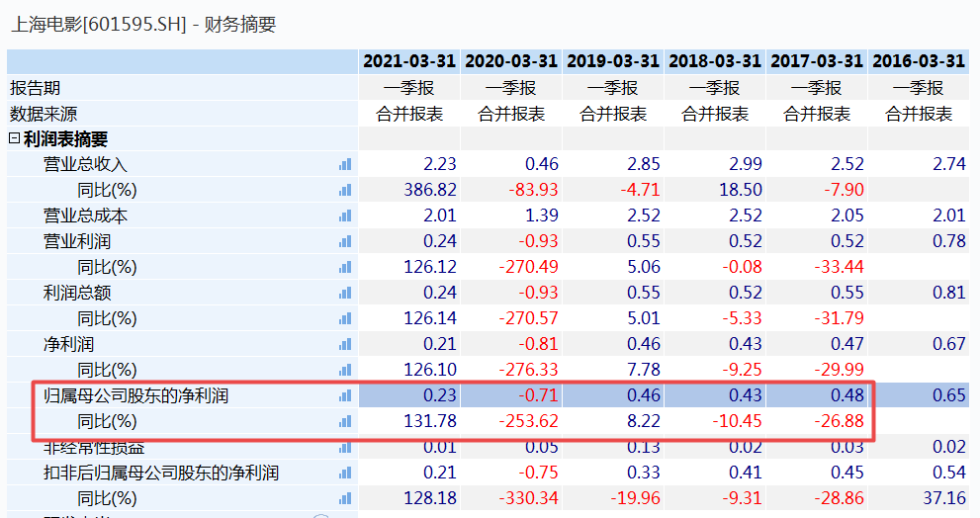Image resolution: width=980 pixels, height=518 pixels.
Task: Select the 37.16 cell
Action: click(x=919, y=498)
